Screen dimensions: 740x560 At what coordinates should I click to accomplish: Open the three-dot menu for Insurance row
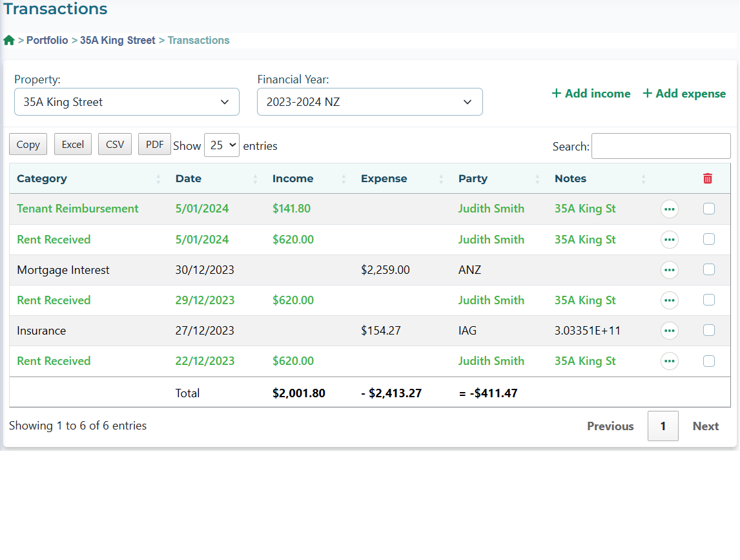(x=670, y=331)
